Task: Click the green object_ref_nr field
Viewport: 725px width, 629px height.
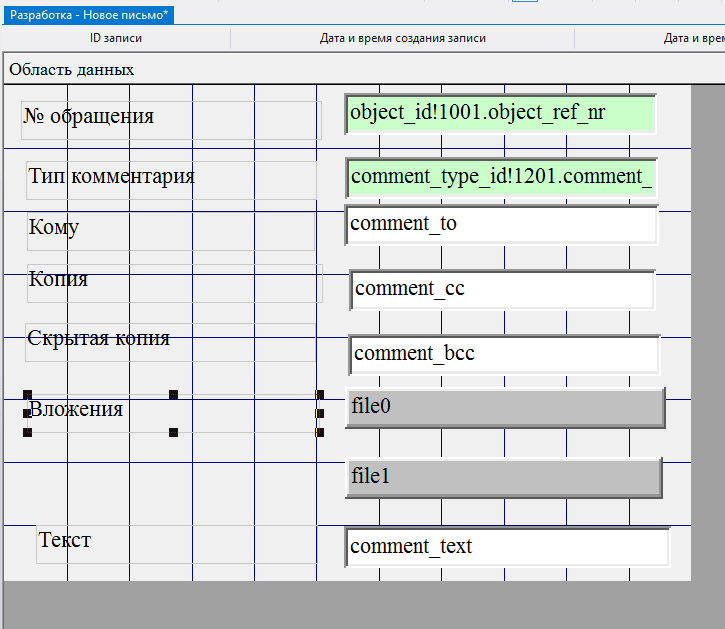Action: (500, 114)
